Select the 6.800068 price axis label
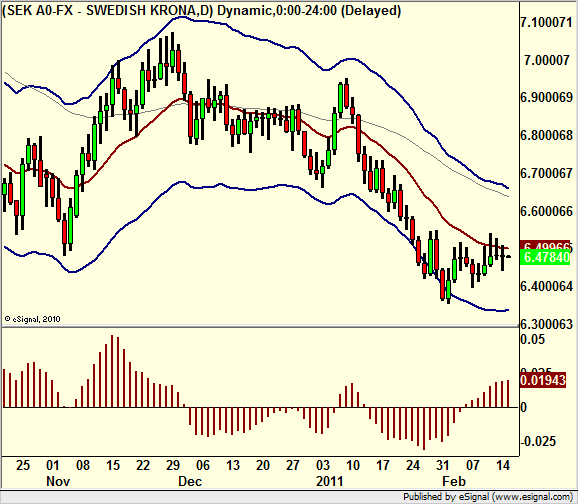This screenshot has height=504, width=578. [x=546, y=135]
